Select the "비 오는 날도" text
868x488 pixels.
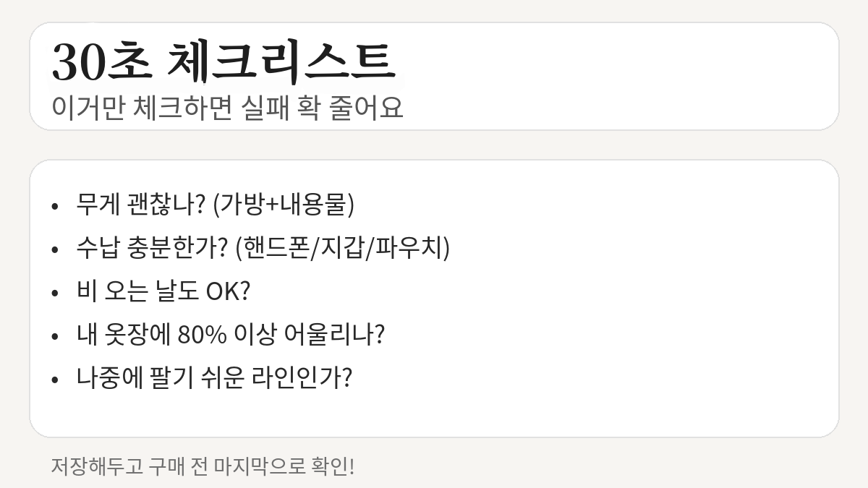coord(137,292)
